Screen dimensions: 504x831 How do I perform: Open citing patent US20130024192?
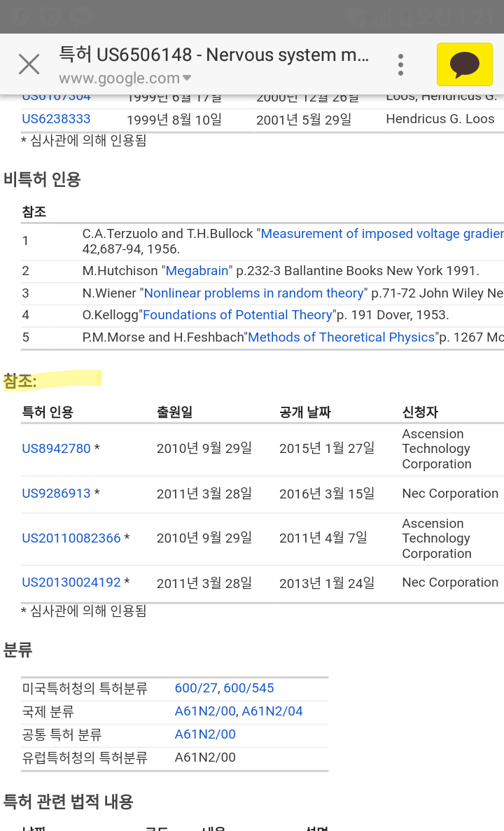point(71,582)
